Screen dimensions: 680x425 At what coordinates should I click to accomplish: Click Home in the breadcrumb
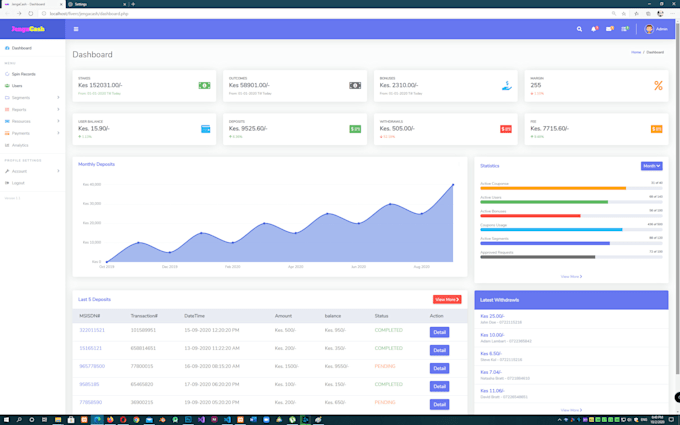pos(636,52)
